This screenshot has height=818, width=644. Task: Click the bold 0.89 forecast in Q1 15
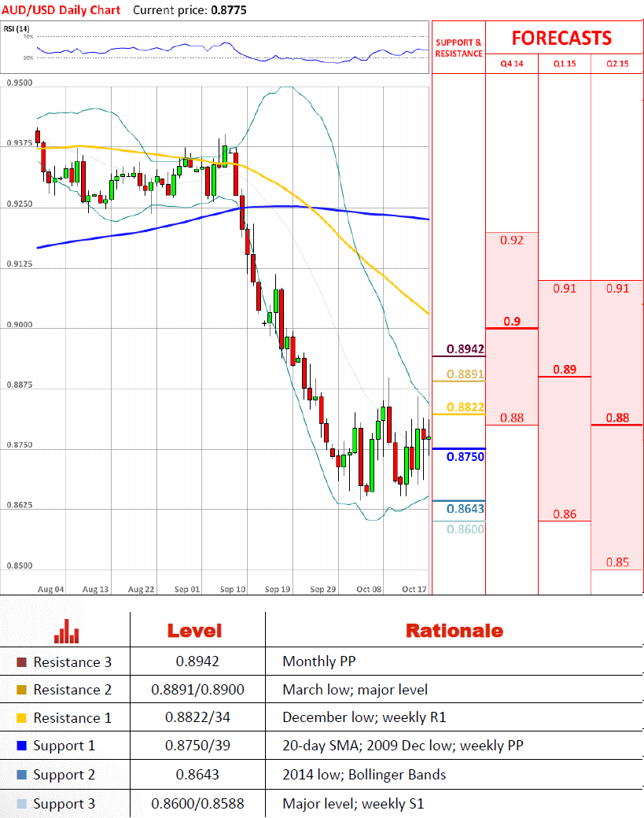point(565,370)
